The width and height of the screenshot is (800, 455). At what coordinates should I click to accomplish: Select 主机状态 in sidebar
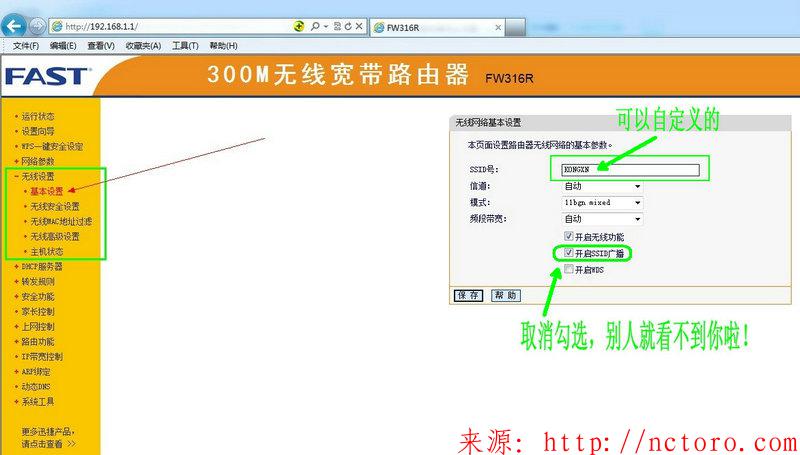(x=46, y=251)
